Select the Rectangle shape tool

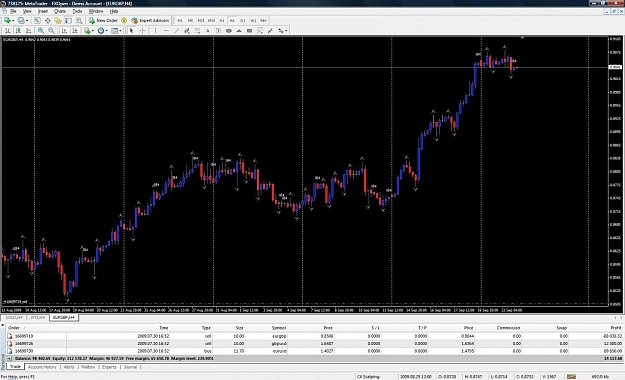(x=250, y=31)
